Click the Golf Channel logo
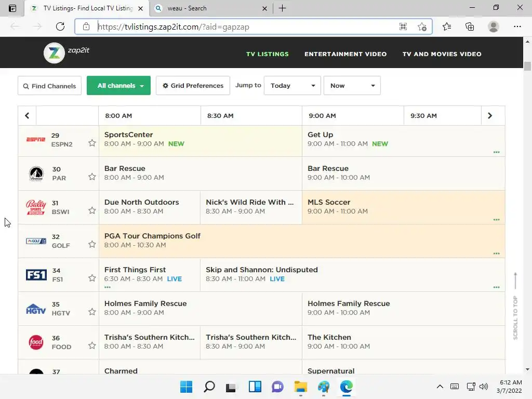Screen dimensions: 532x399 click(x=36, y=241)
